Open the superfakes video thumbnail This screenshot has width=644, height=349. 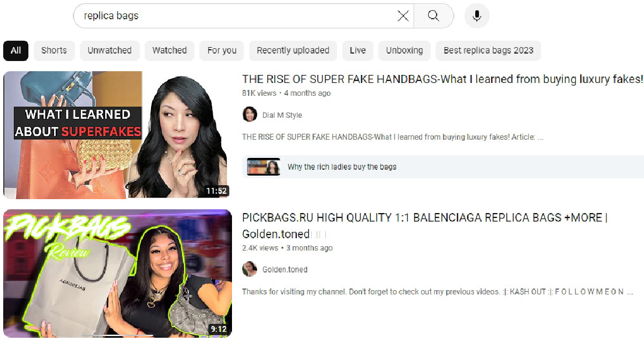pyautogui.click(x=117, y=135)
